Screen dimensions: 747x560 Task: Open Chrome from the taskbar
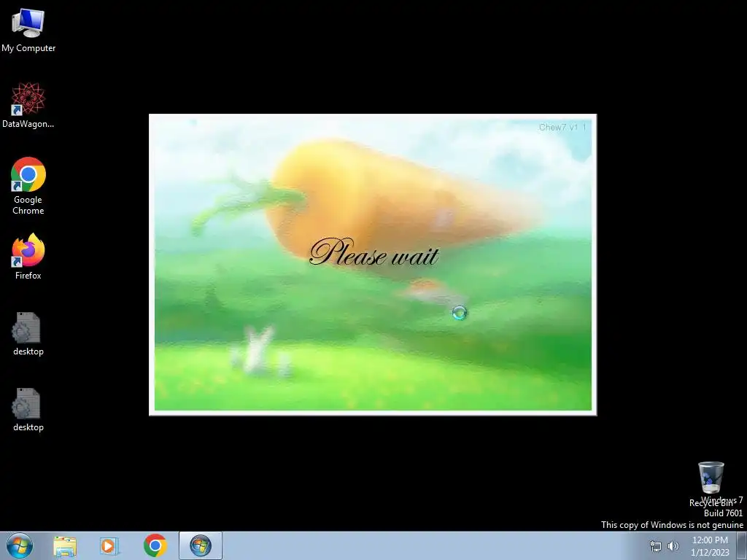tap(155, 545)
